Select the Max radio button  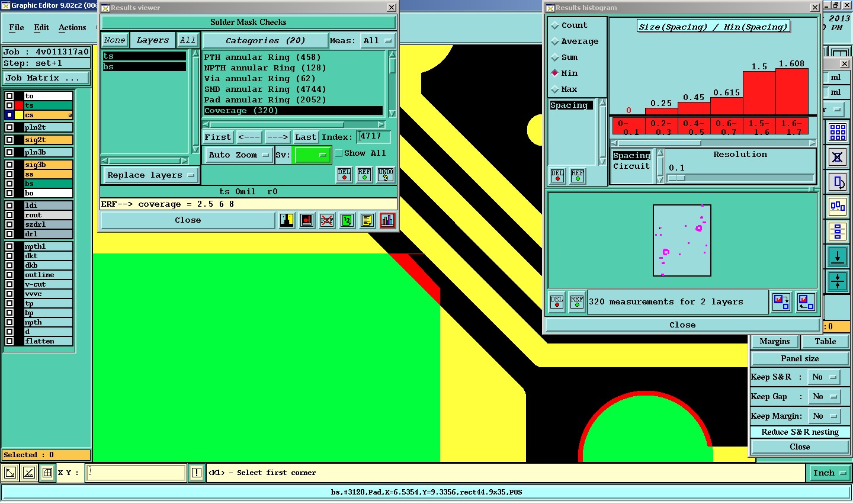point(555,89)
